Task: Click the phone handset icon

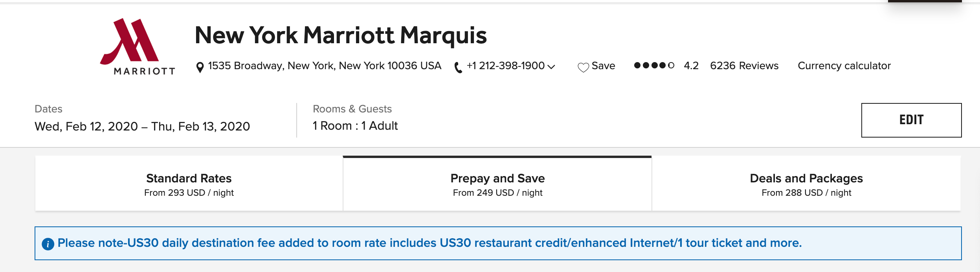Action: pyautogui.click(x=458, y=68)
